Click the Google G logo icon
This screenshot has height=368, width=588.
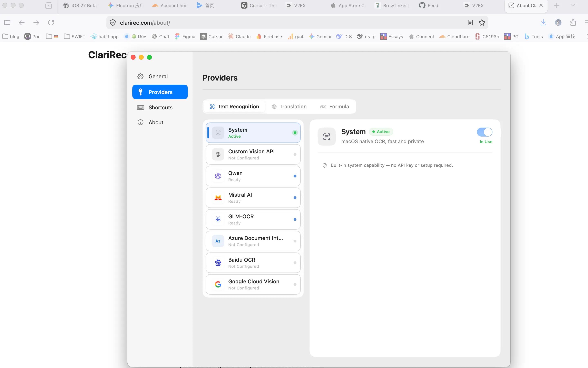tap(218, 284)
